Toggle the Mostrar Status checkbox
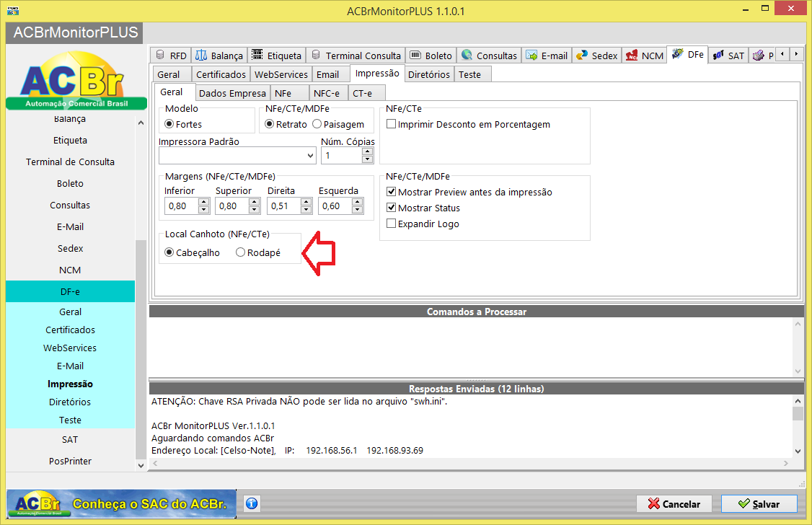The width and height of the screenshot is (812, 525). coord(392,208)
